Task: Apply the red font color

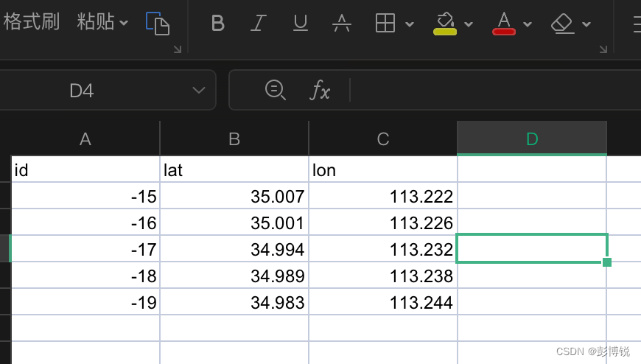Action: [504, 24]
